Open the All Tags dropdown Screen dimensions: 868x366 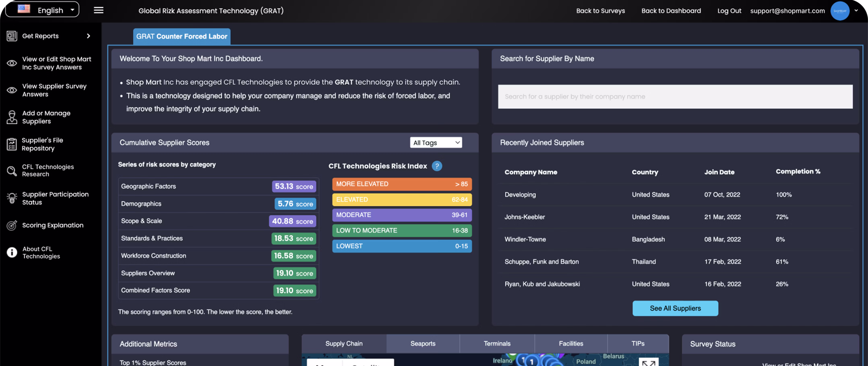click(436, 143)
